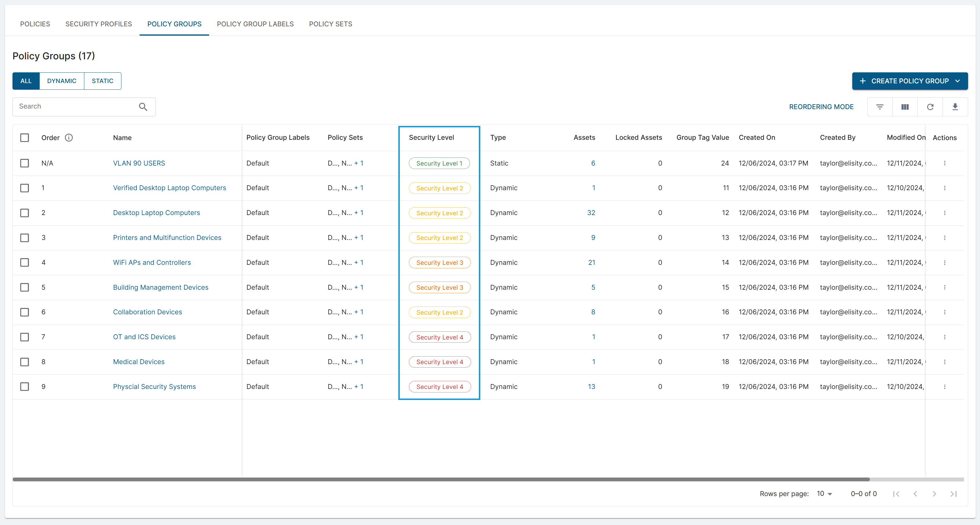
Task: Check the Physcial Security Systems checkbox
Action: [x=24, y=387]
